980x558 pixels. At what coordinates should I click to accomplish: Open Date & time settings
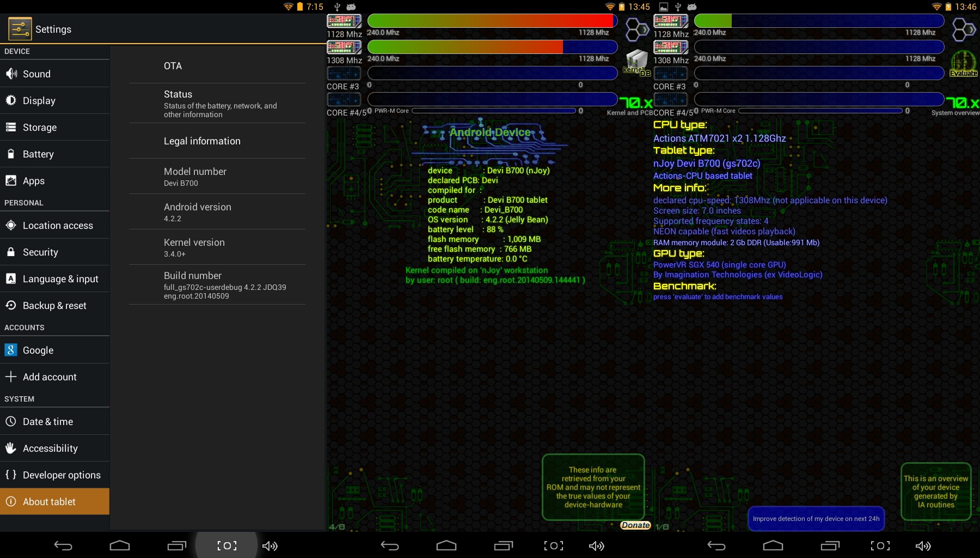click(54, 421)
